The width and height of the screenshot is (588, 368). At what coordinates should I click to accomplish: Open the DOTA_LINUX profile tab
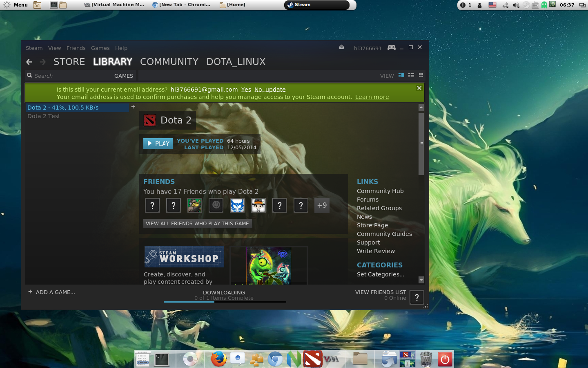tap(236, 62)
